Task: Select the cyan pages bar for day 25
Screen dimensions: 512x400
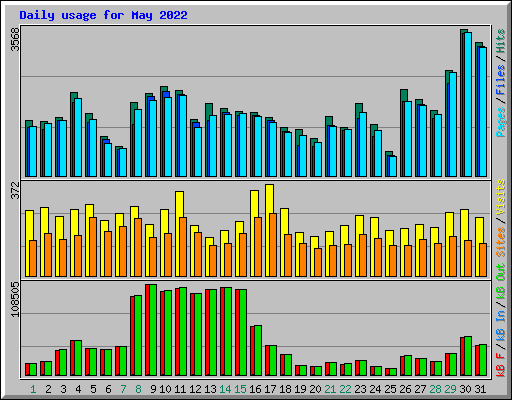Action: (x=393, y=166)
